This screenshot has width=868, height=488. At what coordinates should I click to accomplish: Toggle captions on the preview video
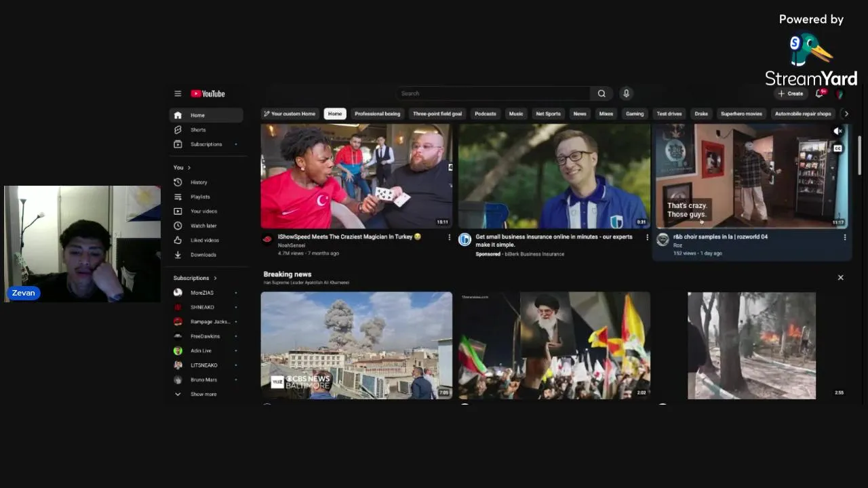[838, 148]
